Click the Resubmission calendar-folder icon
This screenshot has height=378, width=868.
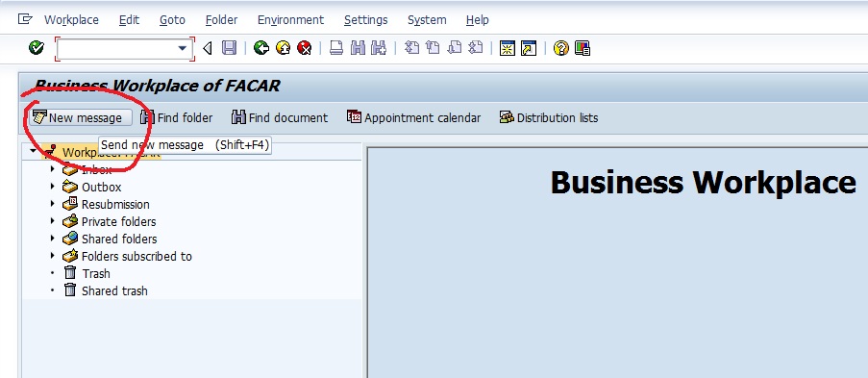(70, 204)
